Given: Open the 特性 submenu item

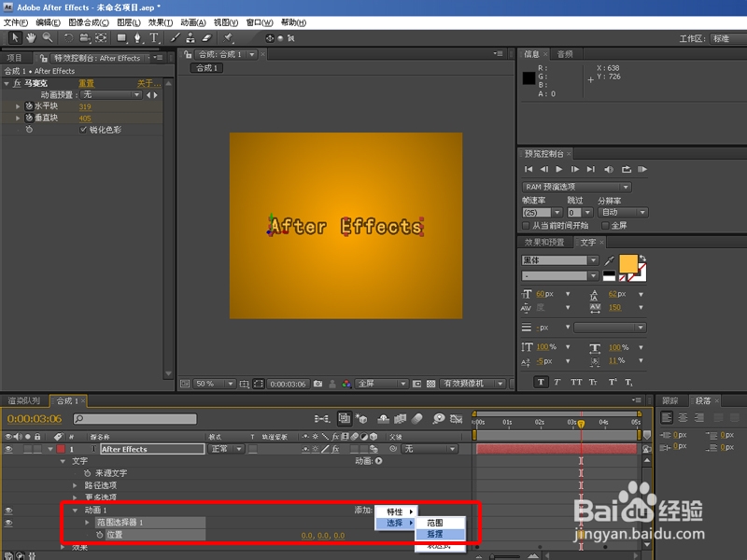Looking at the screenshot, I should 396,511.
